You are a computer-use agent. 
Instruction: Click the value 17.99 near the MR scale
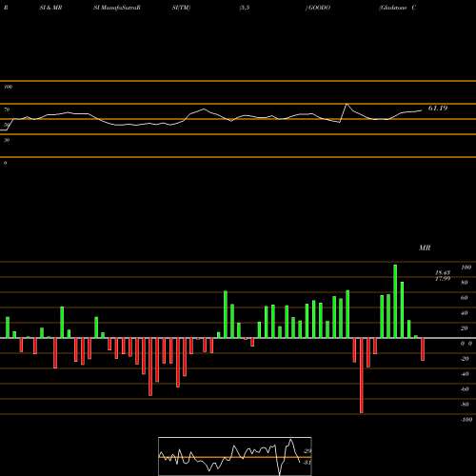click(443, 279)
